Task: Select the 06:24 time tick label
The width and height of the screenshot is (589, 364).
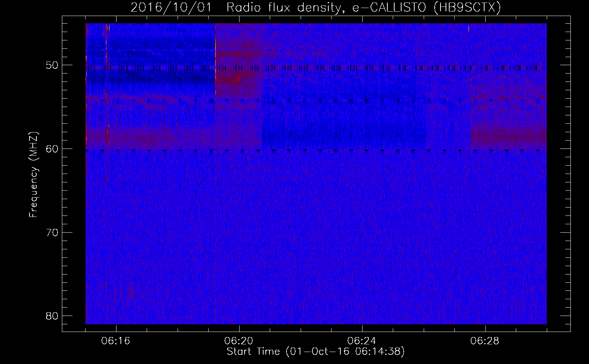Action: (x=362, y=341)
